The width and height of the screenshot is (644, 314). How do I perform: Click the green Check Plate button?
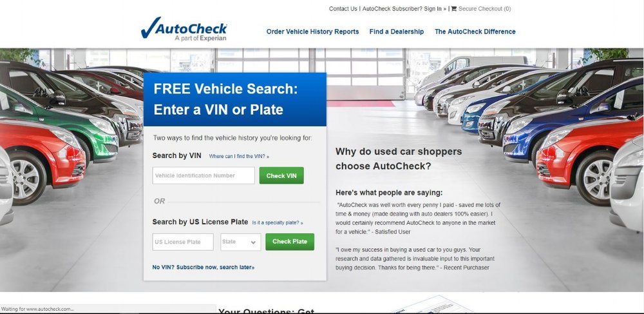click(290, 242)
